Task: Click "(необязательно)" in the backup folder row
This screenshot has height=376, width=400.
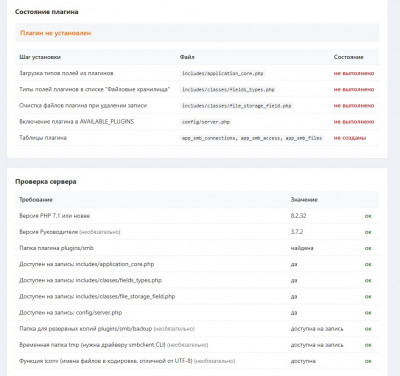Action: point(174,329)
